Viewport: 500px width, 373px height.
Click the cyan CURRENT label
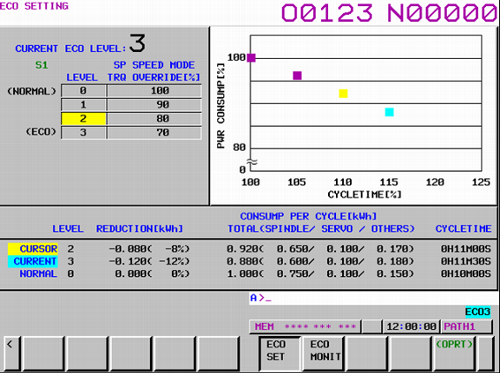pos(33,261)
